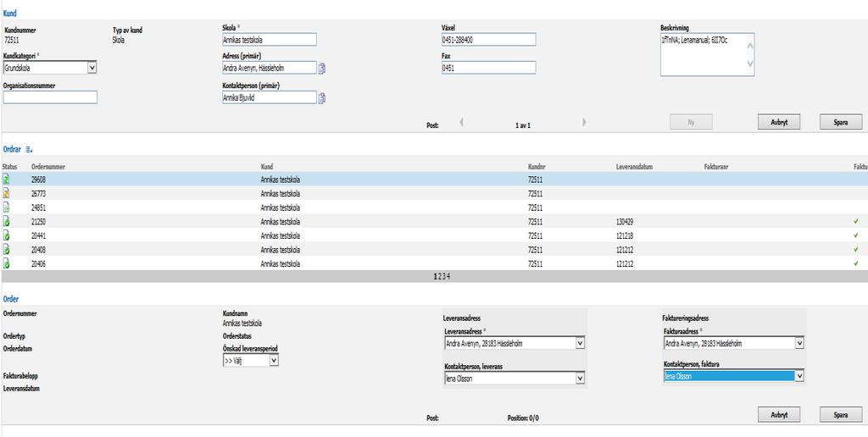Open the Kundkategori dropdown
This screenshot has height=437, width=868.
click(92, 68)
